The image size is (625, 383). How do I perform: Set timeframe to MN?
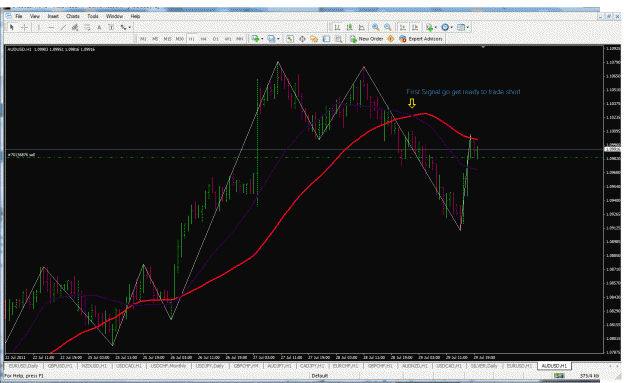click(240, 39)
